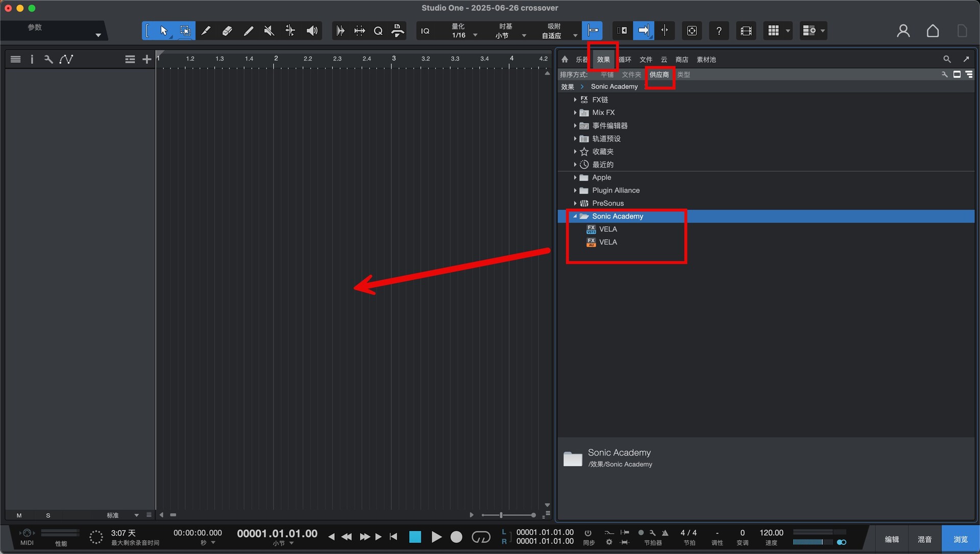Toggle cursor follows edit position

point(665,31)
